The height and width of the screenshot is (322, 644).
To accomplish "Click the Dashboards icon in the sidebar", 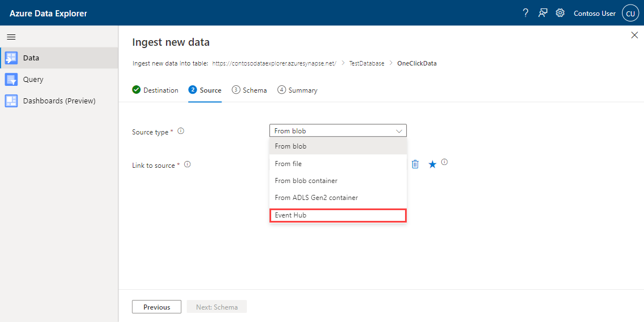I will click(11, 101).
